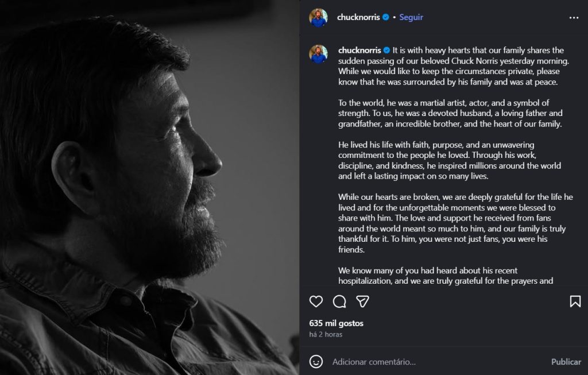Click verified badge beside header username
588x375 pixels.
(386, 17)
